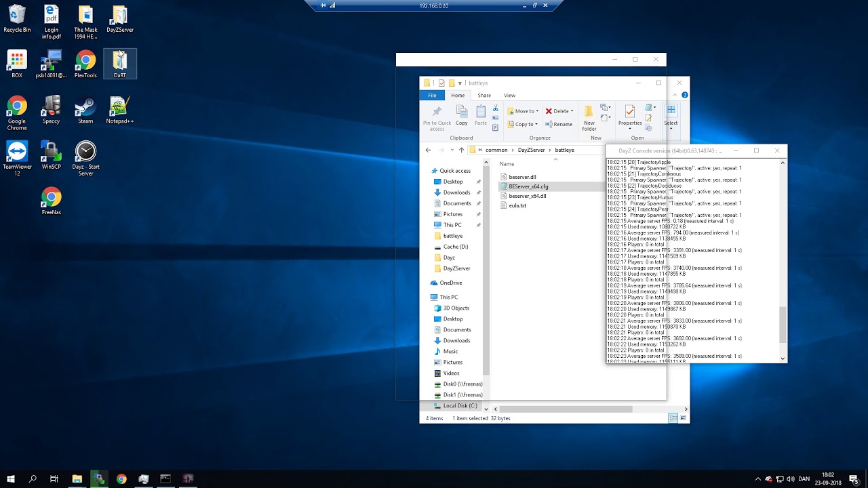The height and width of the screenshot is (488, 868).
Task: Expand the Select dropdown in the ribbon
Action: 671,117
